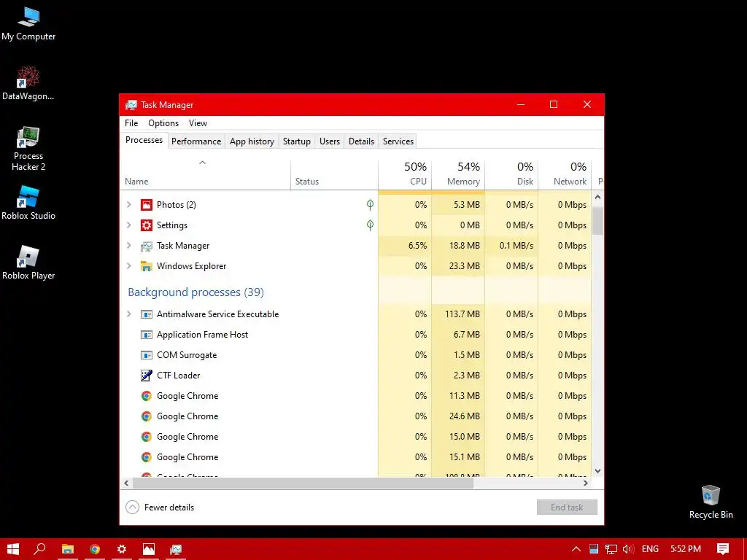Viewport: 747px width, 560px height.
Task: Click the ENG language indicator
Action: tap(650, 549)
